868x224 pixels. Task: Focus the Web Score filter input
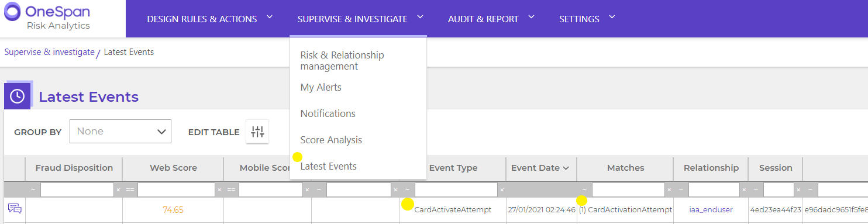point(176,190)
